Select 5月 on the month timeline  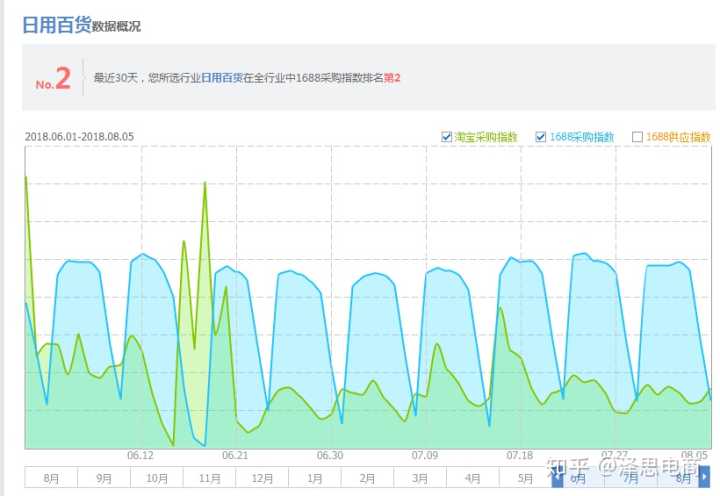[525, 478]
